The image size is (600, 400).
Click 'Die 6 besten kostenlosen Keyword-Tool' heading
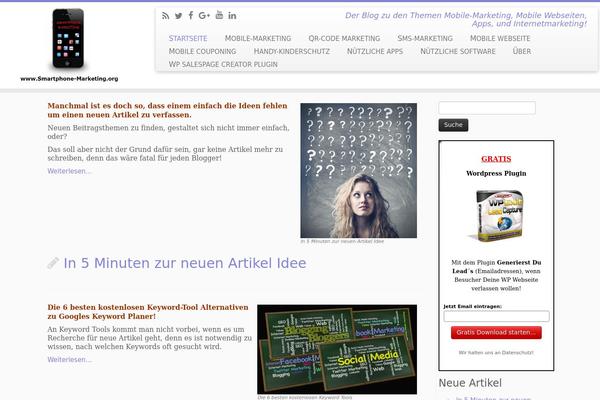point(148,312)
